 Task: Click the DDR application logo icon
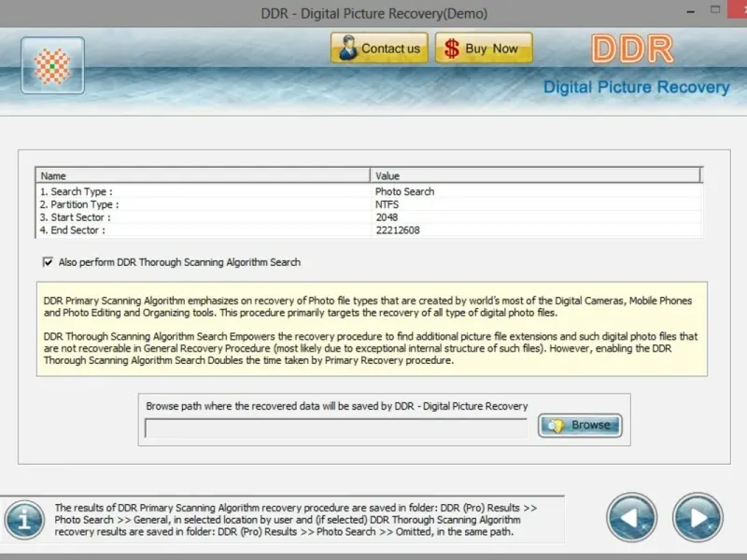52,65
